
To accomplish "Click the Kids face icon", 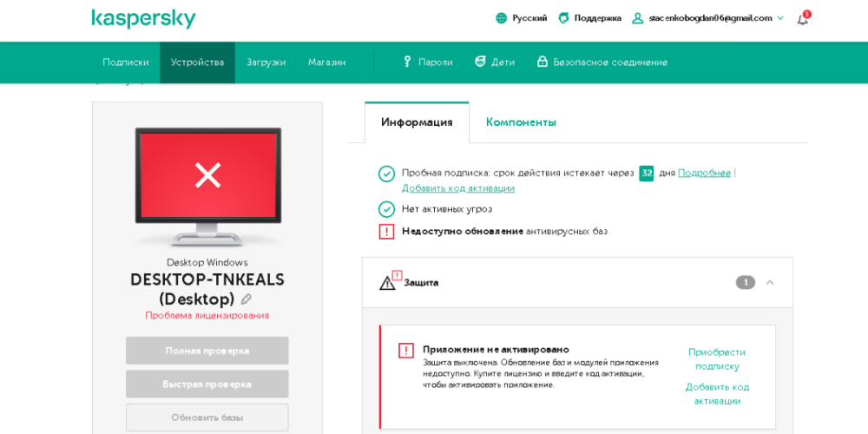I will point(480,62).
